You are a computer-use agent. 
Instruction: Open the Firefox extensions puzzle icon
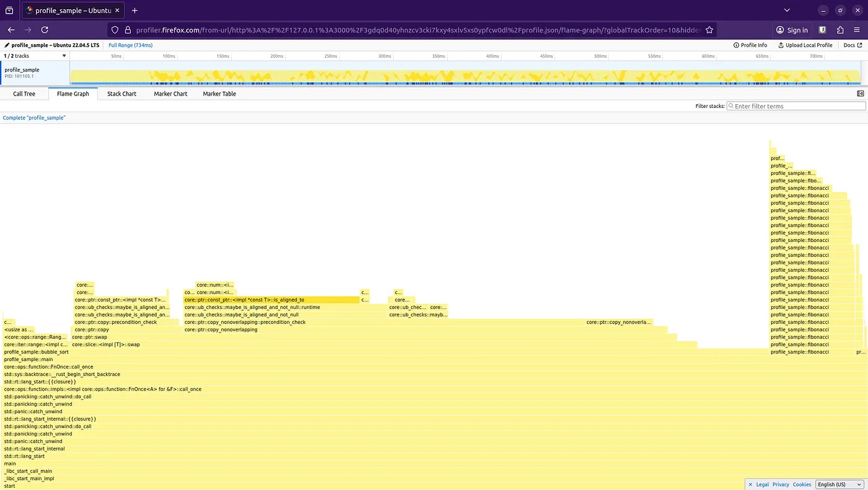coord(840,30)
